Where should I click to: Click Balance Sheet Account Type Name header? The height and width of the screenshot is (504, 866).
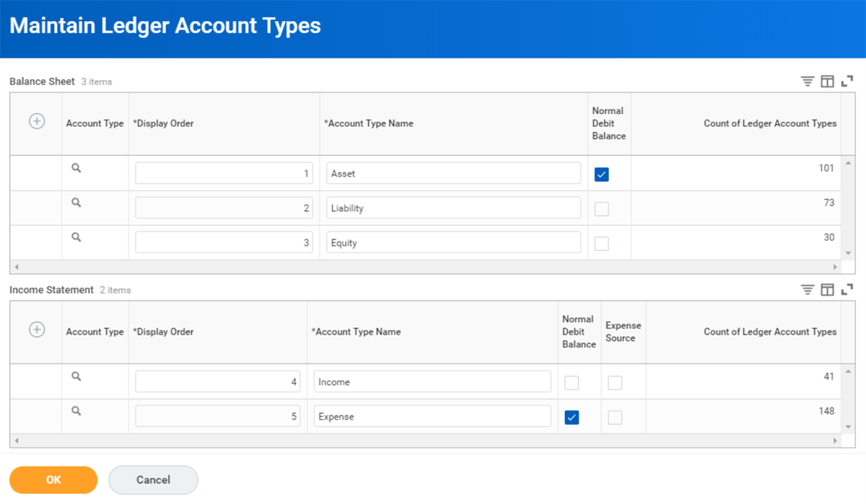(369, 123)
